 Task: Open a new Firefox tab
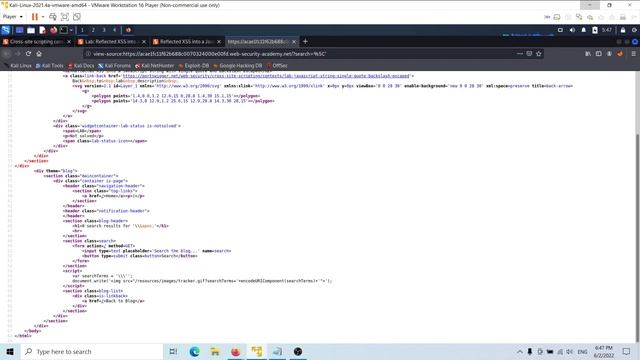click(x=305, y=41)
